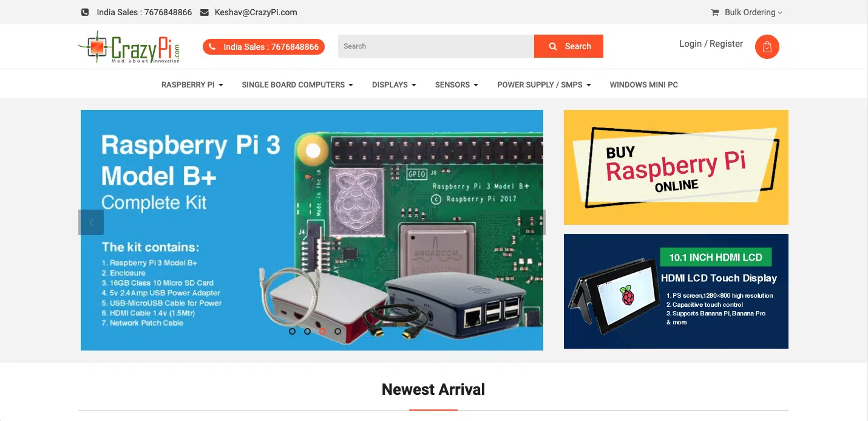Expand the Power Supply / SMPS dropdown
The width and height of the screenshot is (868, 421).
pos(544,84)
